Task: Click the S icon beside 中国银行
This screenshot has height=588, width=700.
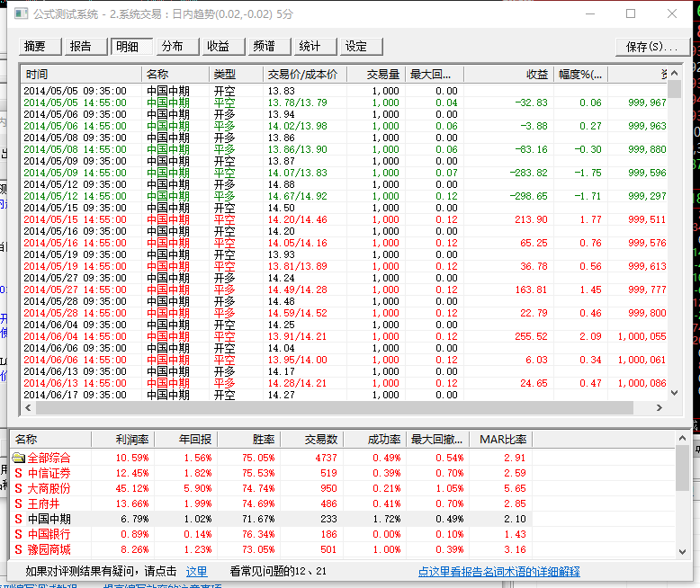Action: pos(18,535)
